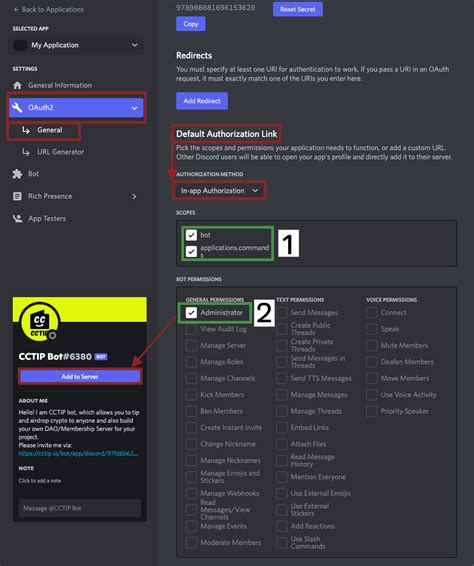Viewport: 474px width, 566px height.
Task: Check the Use Voice Activity checkbox
Action: tap(371, 395)
